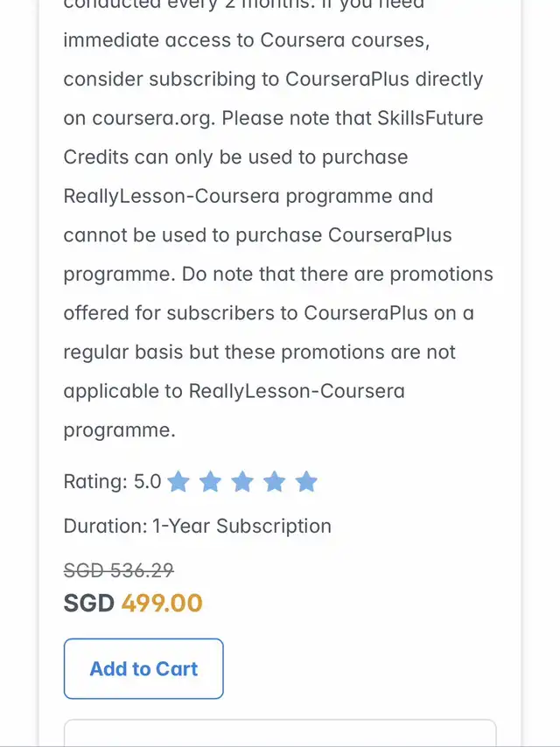This screenshot has height=747, width=560.
Task: Click the discounted 499.00 price amount
Action: (162, 603)
